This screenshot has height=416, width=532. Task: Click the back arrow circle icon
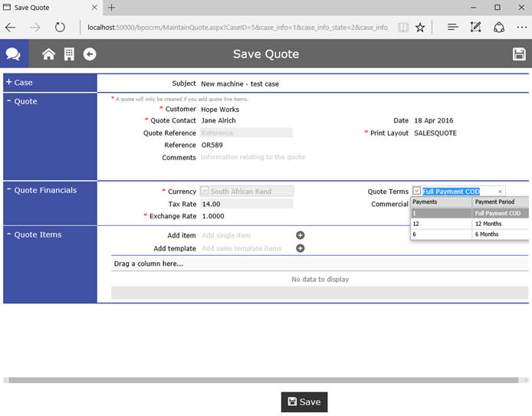click(x=90, y=54)
